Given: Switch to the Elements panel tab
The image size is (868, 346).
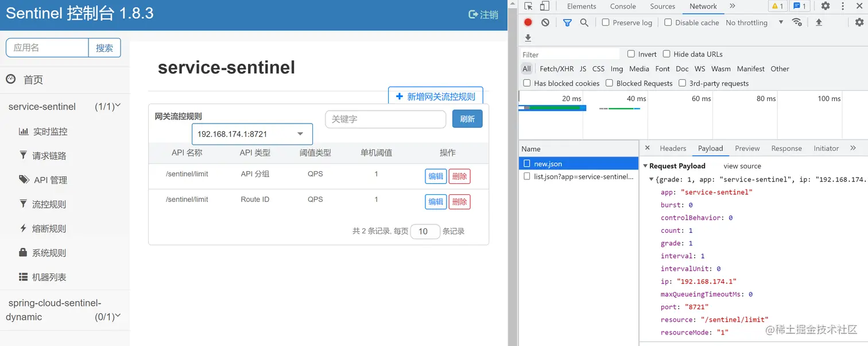Looking at the screenshot, I should pyautogui.click(x=582, y=6).
